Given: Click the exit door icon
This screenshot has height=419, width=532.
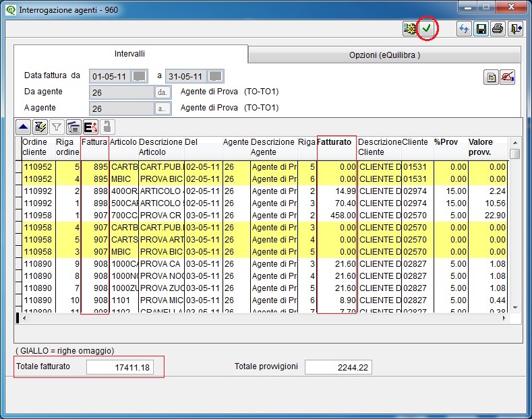Looking at the screenshot, I should point(516,29).
